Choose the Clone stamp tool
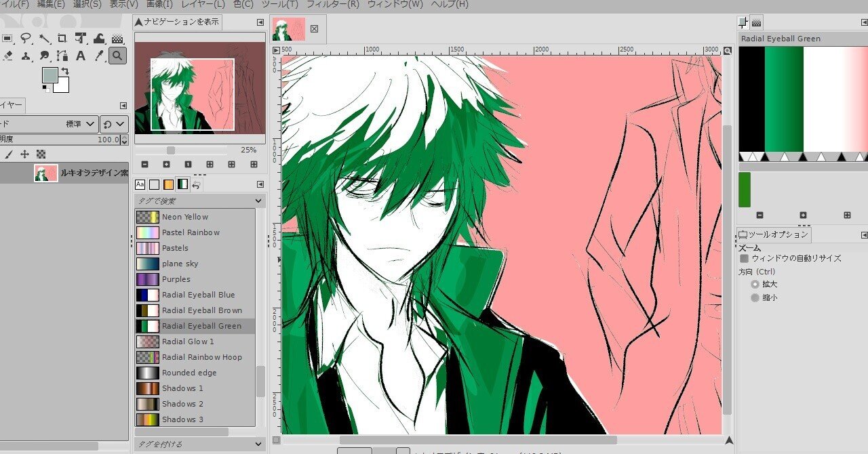This screenshot has width=868, height=454. [x=26, y=56]
